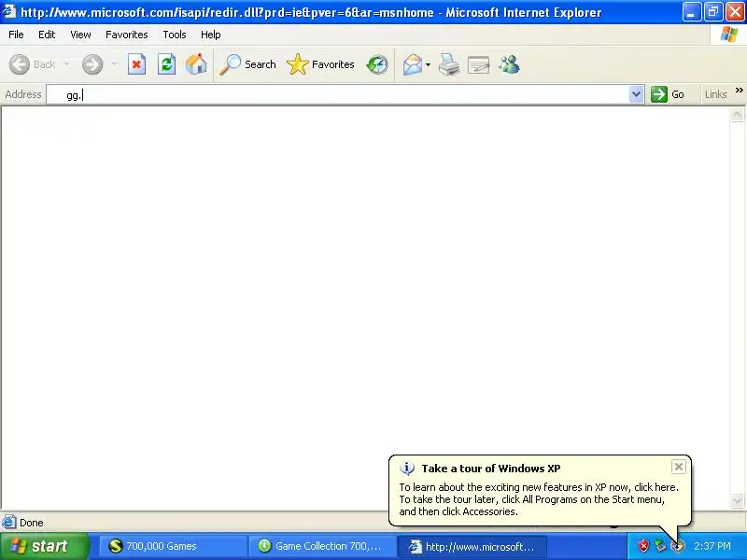Open the History clock icon
The height and width of the screenshot is (560, 747).
[x=377, y=64]
